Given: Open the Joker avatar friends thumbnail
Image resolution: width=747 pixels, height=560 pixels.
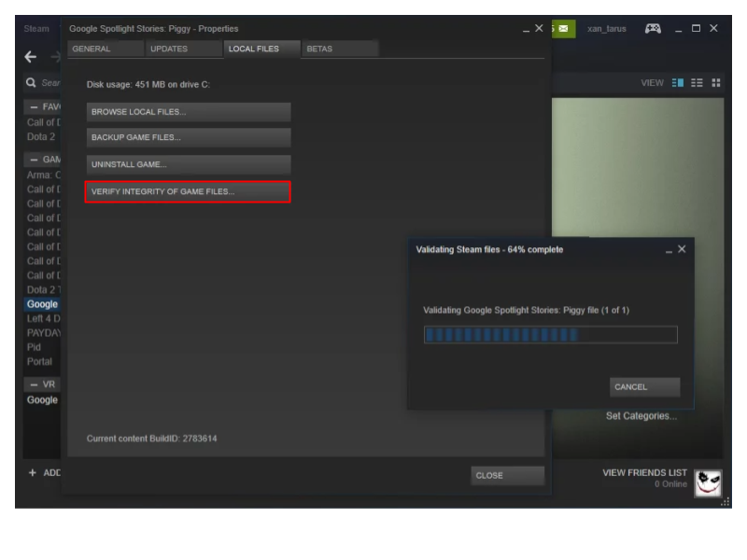Looking at the screenshot, I should 708,483.
